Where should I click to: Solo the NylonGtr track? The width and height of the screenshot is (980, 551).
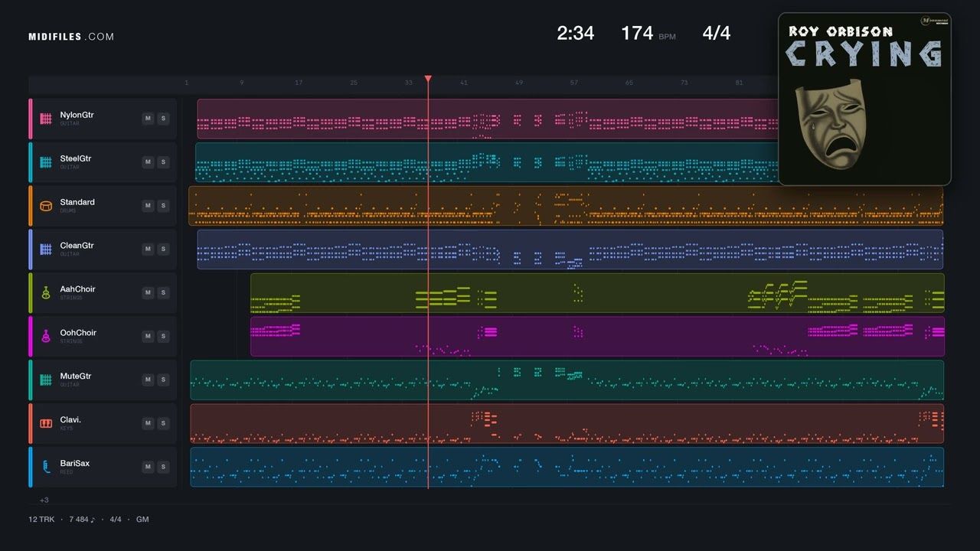coord(163,119)
